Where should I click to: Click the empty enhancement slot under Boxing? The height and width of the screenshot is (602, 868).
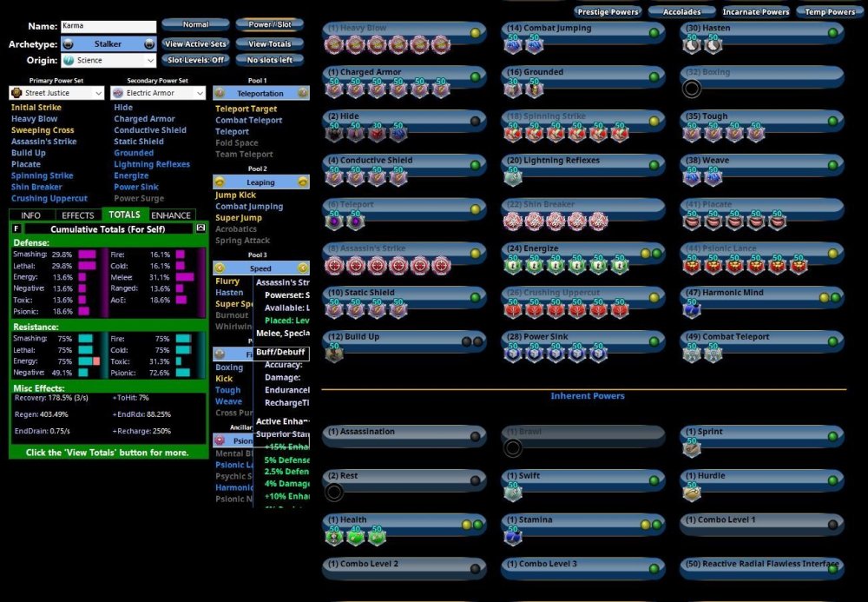coord(692,88)
